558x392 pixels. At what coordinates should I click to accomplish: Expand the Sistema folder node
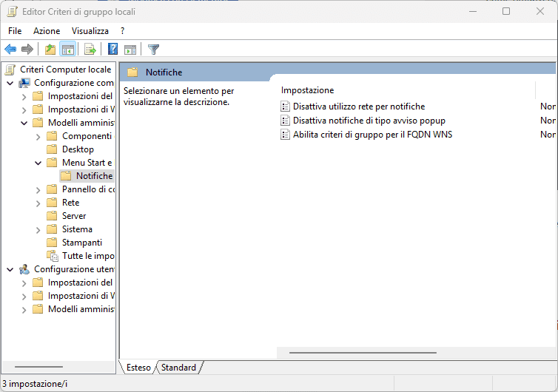(x=38, y=229)
